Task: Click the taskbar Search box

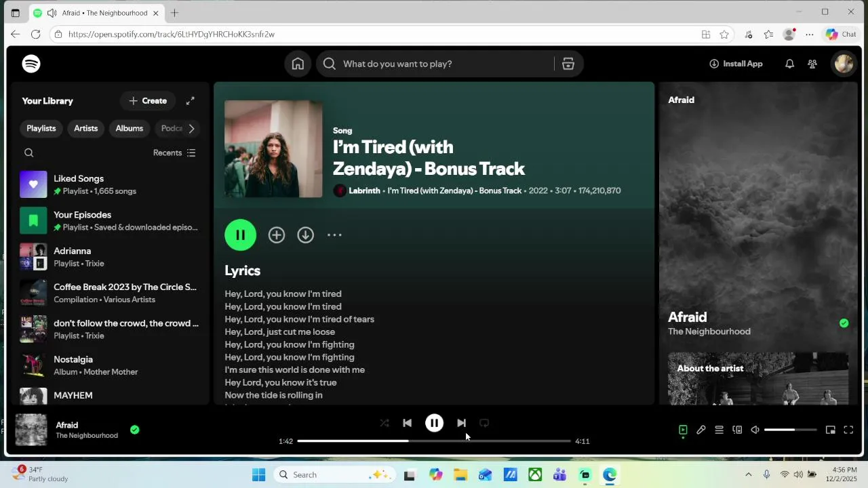Action: pyautogui.click(x=334, y=475)
